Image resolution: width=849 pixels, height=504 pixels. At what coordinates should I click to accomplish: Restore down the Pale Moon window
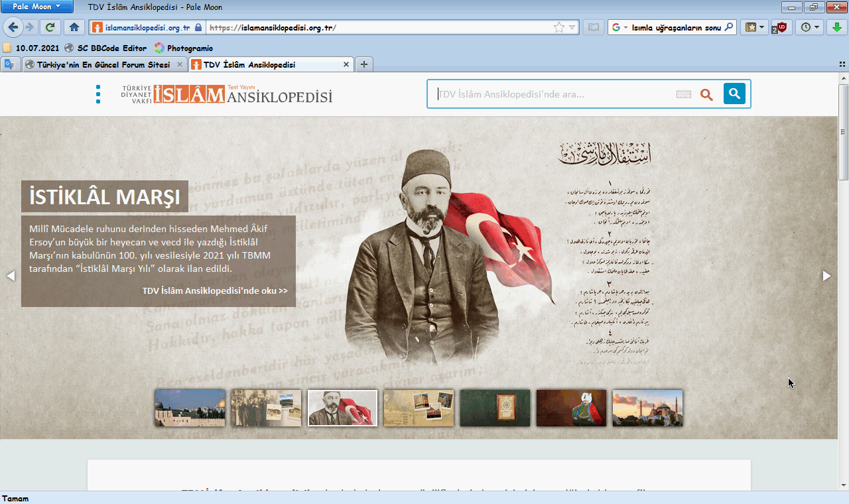coord(813,7)
